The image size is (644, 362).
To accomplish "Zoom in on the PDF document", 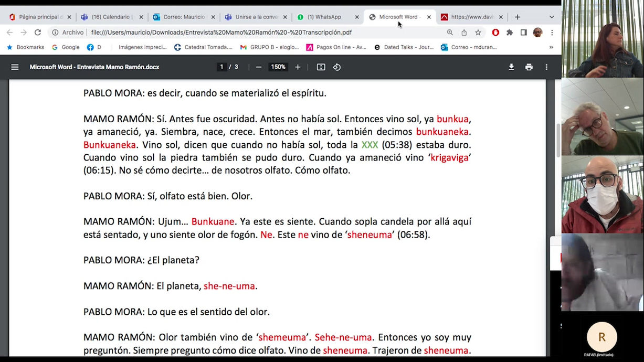I will click(298, 67).
